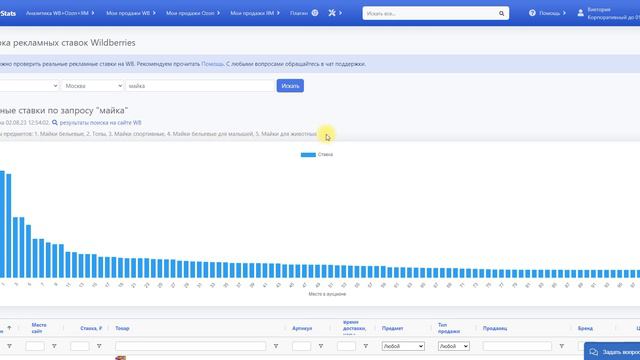
Task: Click the Место сайт filter input
Action: 35,346
